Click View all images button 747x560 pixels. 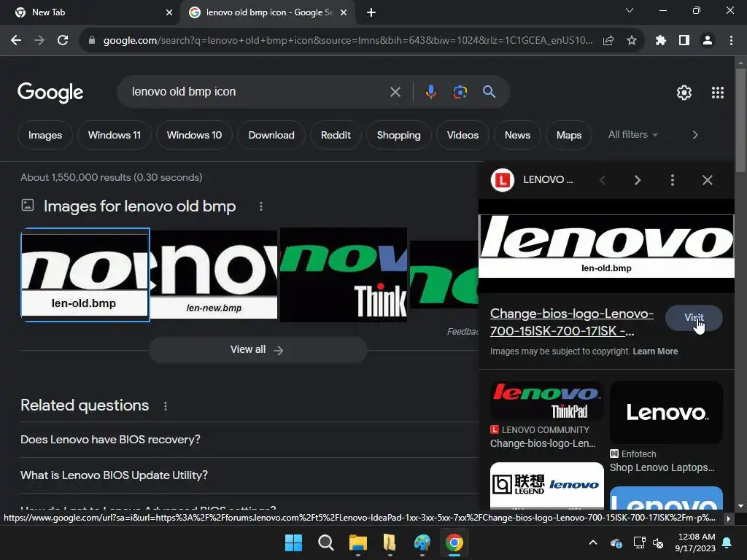pos(258,350)
